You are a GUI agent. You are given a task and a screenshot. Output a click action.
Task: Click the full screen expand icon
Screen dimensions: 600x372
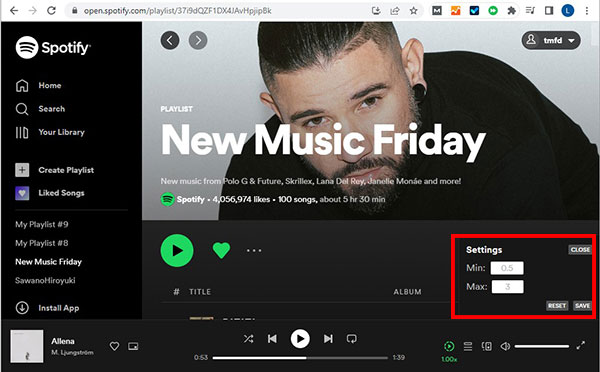(x=580, y=345)
